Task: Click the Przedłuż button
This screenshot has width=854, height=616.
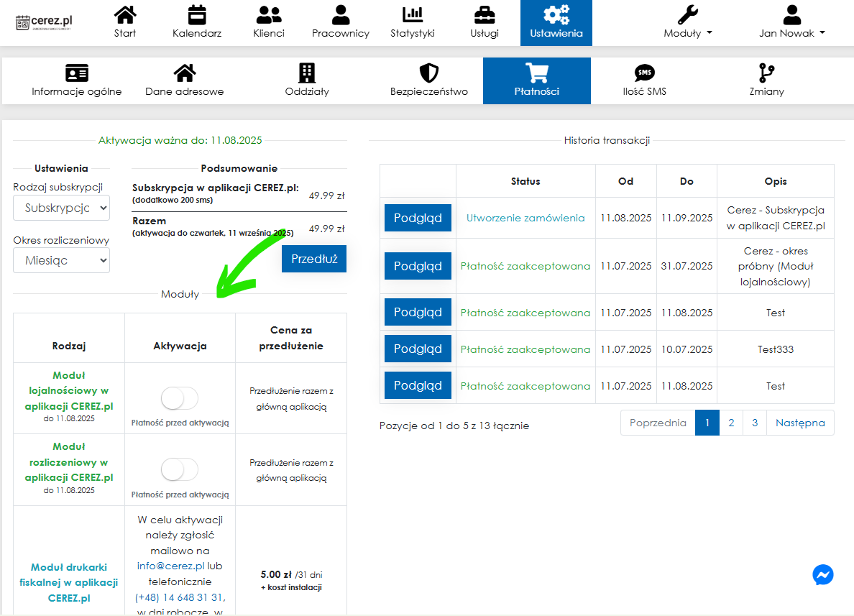Action: click(x=313, y=258)
